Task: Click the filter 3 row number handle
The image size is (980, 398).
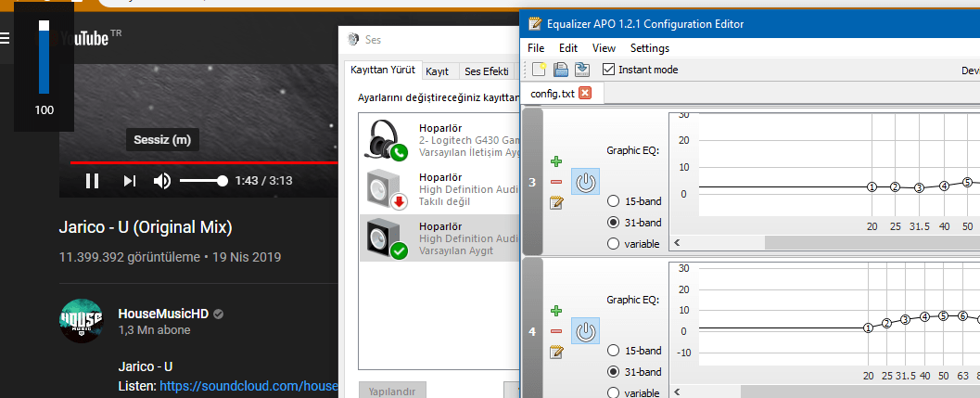Action: tap(532, 182)
